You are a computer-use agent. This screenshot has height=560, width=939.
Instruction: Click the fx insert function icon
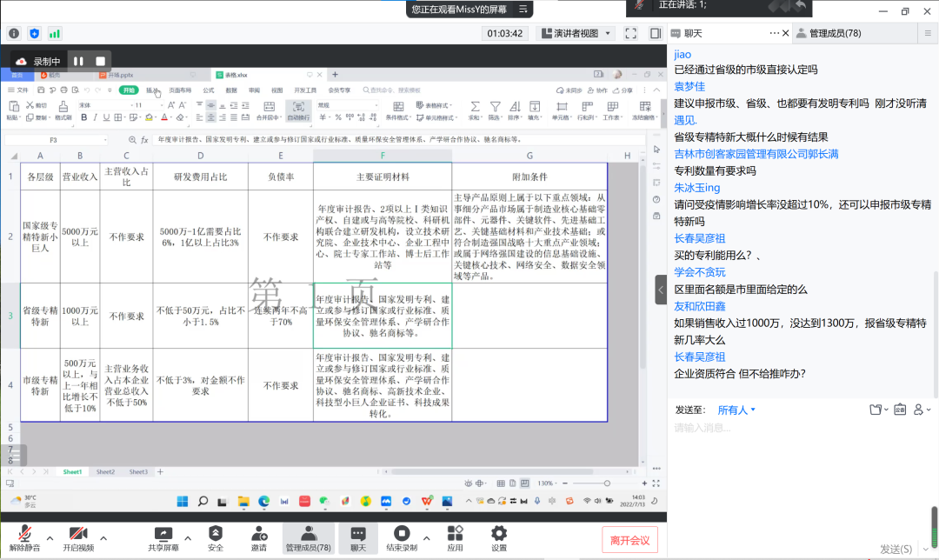144,139
